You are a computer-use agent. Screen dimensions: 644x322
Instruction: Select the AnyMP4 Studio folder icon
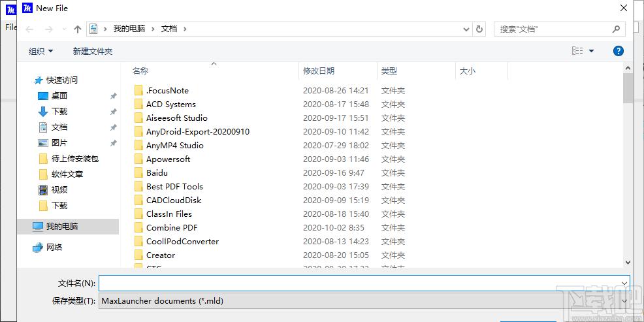[x=139, y=146]
